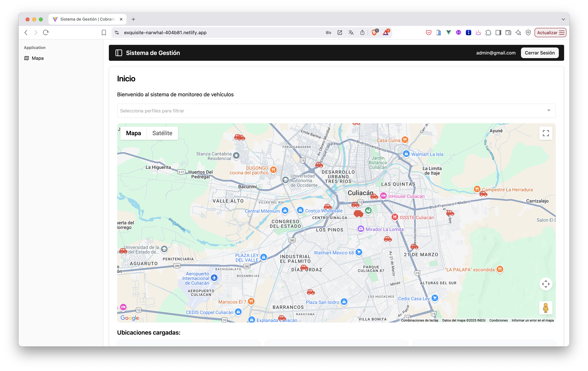The width and height of the screenshot is (588, 371).
Task: Go back in browser history
Action: (26, 33)
